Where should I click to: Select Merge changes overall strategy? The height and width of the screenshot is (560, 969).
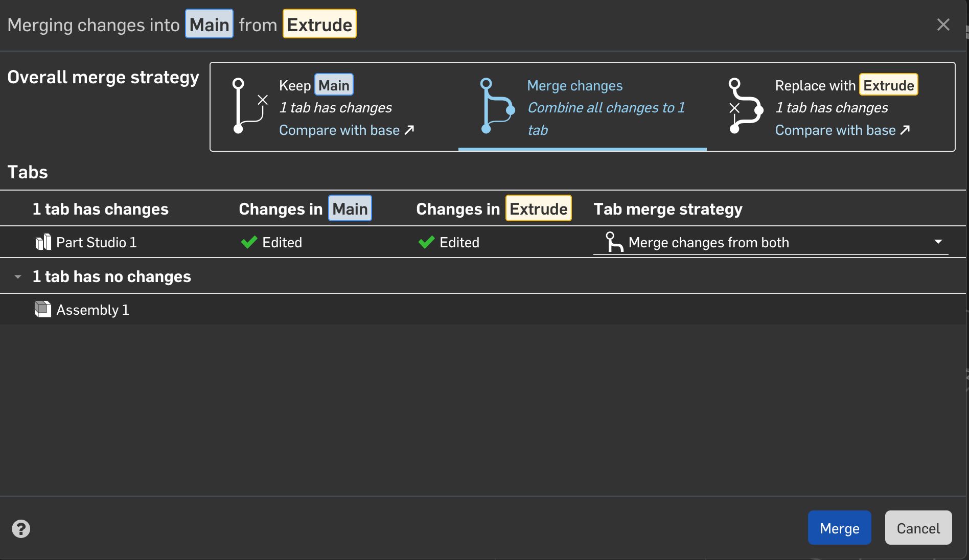pyautogui.click(x=583, y=106)
